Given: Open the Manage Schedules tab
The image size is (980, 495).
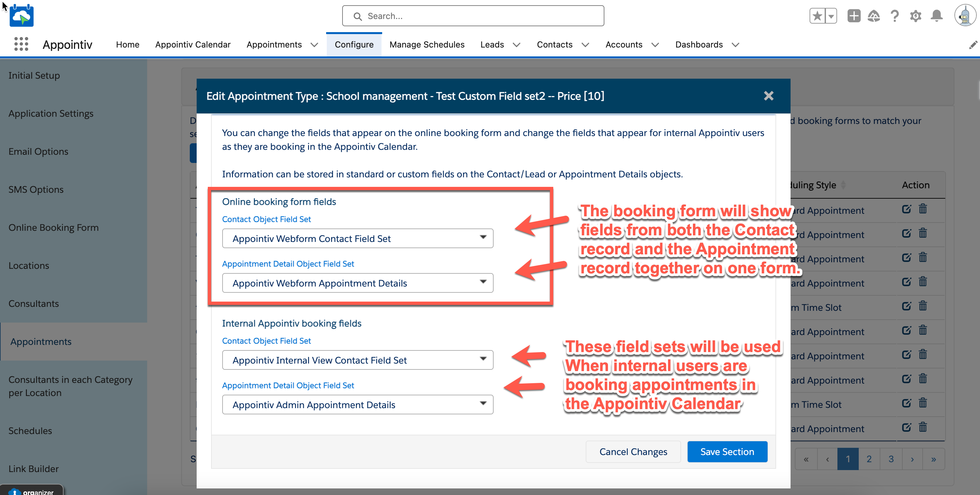Looking at the screenshot, I should 427,45.
